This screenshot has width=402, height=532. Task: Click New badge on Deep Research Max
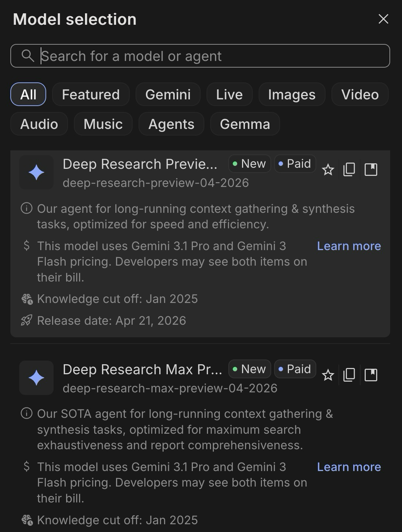pos(250,369)
